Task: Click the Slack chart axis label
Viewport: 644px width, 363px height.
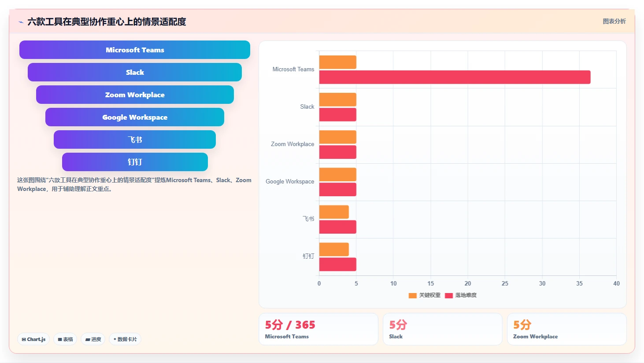Action: coord(307,106)
